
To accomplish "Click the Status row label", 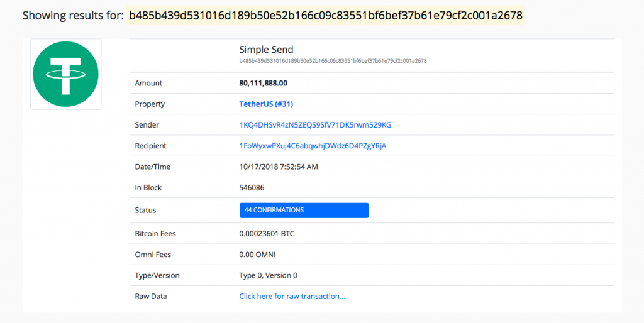I will (145, 210).
